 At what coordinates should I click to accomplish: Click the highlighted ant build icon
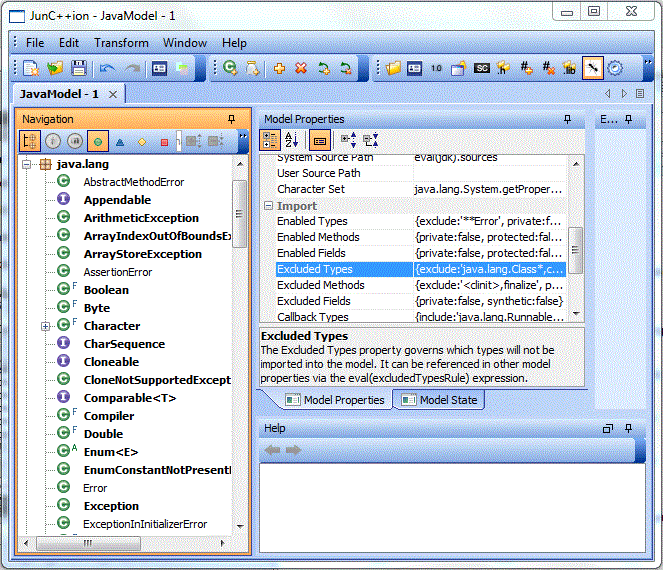(592, 68)
